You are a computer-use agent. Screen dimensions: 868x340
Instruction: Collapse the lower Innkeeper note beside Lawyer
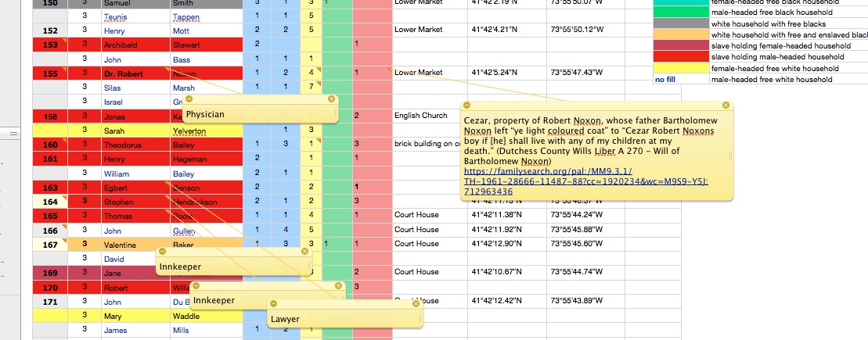pyautogui.click(x=198, y=286)
